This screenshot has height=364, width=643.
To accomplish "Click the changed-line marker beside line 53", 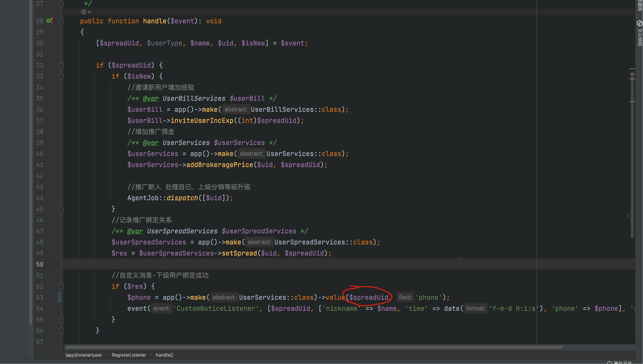I will click(59, 297).
